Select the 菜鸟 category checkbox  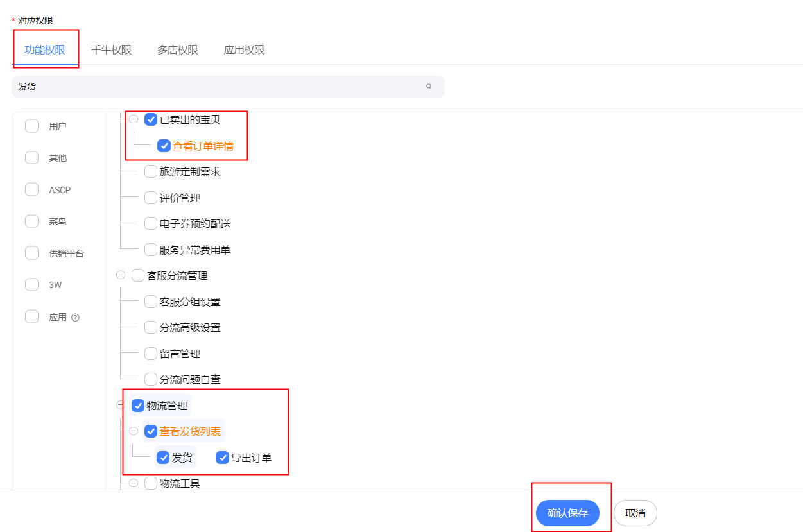pos(32,221)
